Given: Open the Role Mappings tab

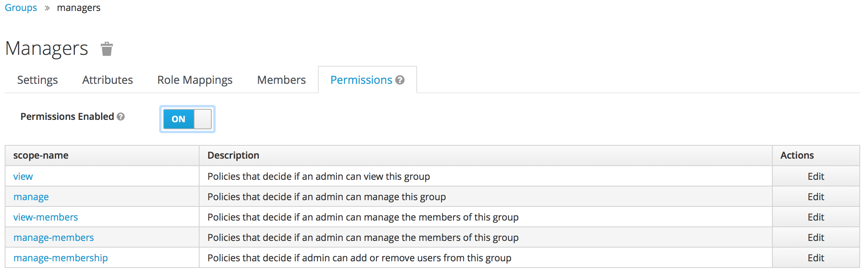Looking at the screenshot, I should (x=195, y=80).
